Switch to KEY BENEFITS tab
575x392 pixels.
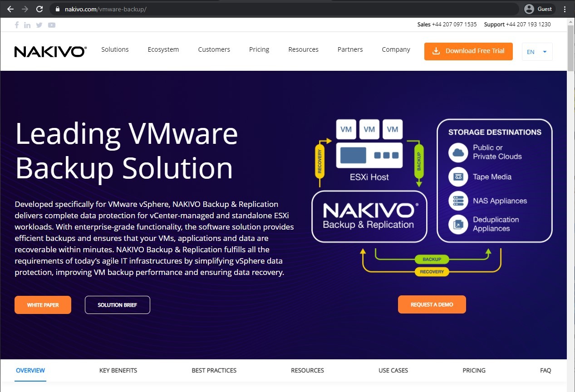tap(118, 371)
